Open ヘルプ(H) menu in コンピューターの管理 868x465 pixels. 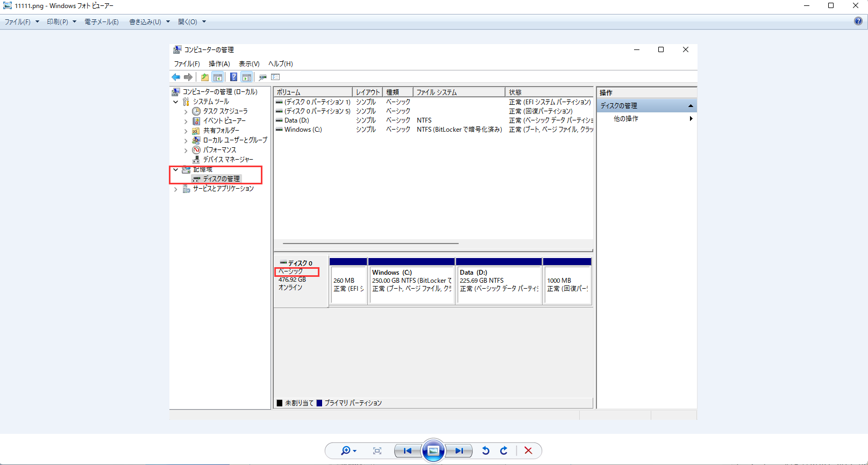click(280, 64)
